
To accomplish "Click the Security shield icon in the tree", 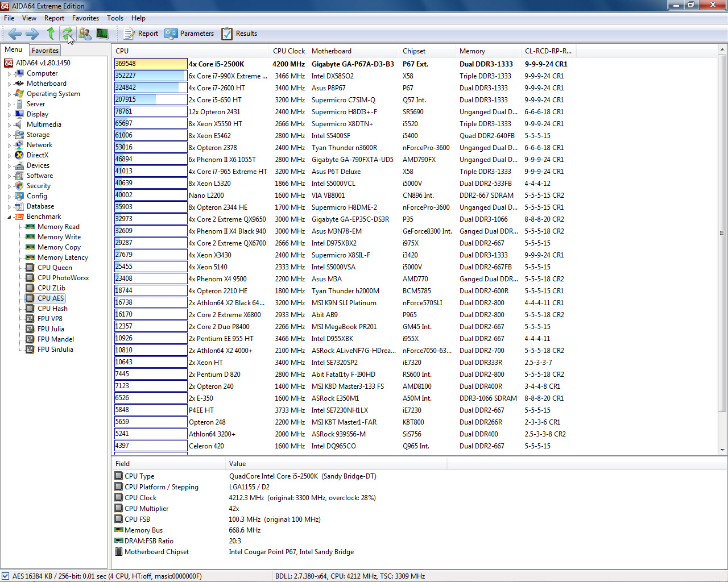I will (19, 186).
